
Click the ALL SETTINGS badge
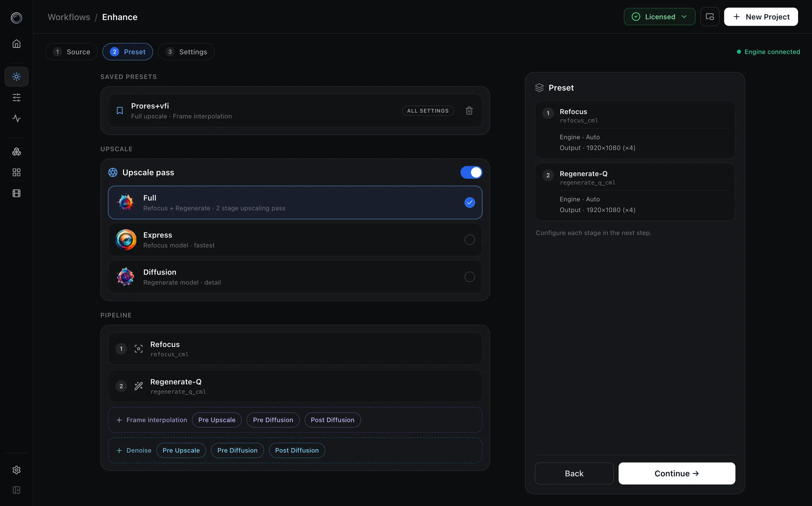[428, 110]
